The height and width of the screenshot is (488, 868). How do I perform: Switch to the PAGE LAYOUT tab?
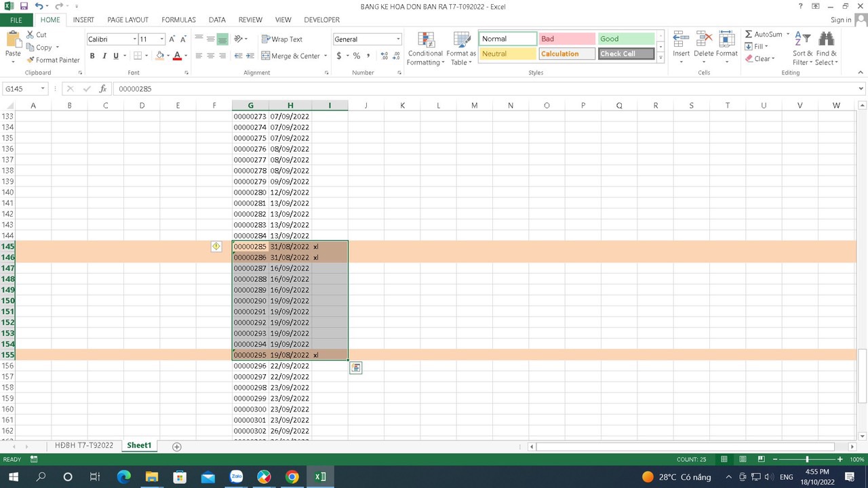coord(127,20)
